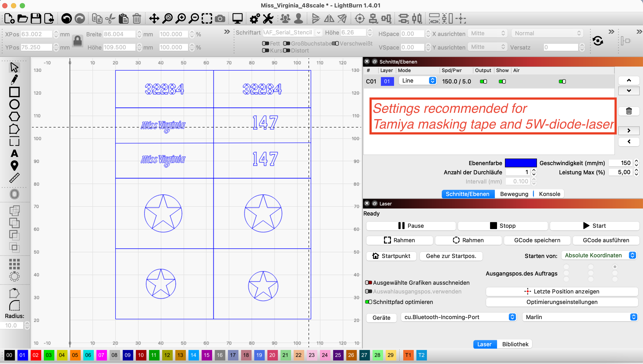Open the Marlin device dropdown
Screen dimensions: 643x364
point(579,317)
